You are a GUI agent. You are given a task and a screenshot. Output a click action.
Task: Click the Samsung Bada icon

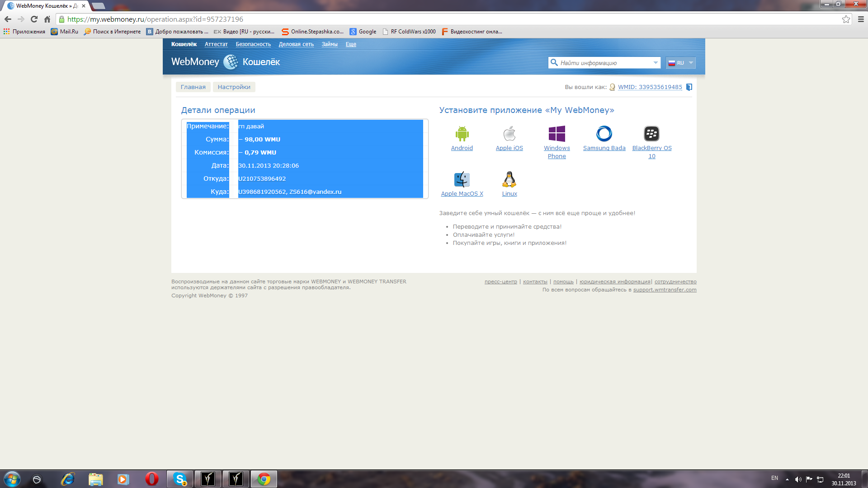pos(604,134)
